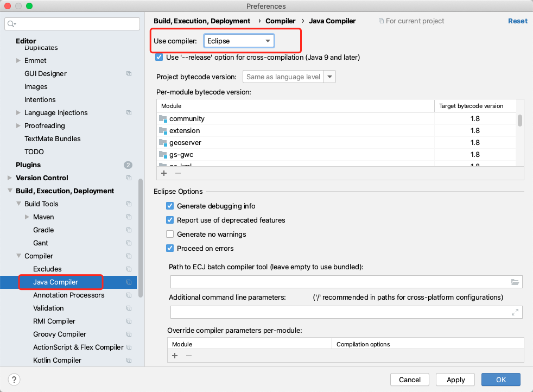Click the project-scope icon beside Maven
The image size is (533, 392).
click(129, 217)
